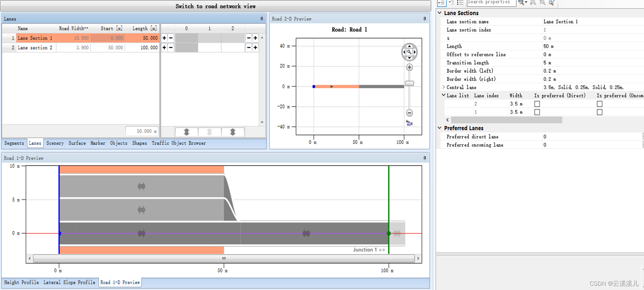
Task: Click Switch to road network view button
Action: pos(215,6)
